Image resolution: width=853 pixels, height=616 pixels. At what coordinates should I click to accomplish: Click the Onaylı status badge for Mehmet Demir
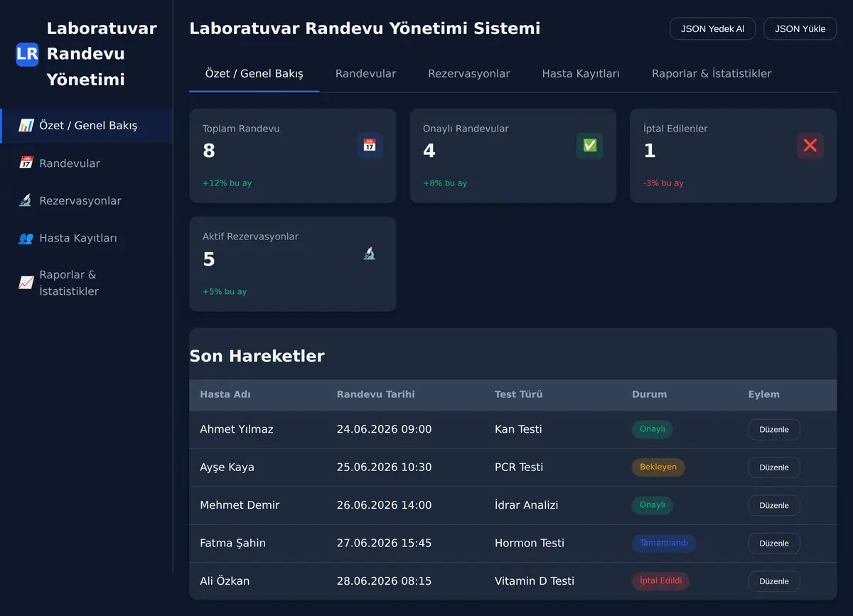coord(652,505)
